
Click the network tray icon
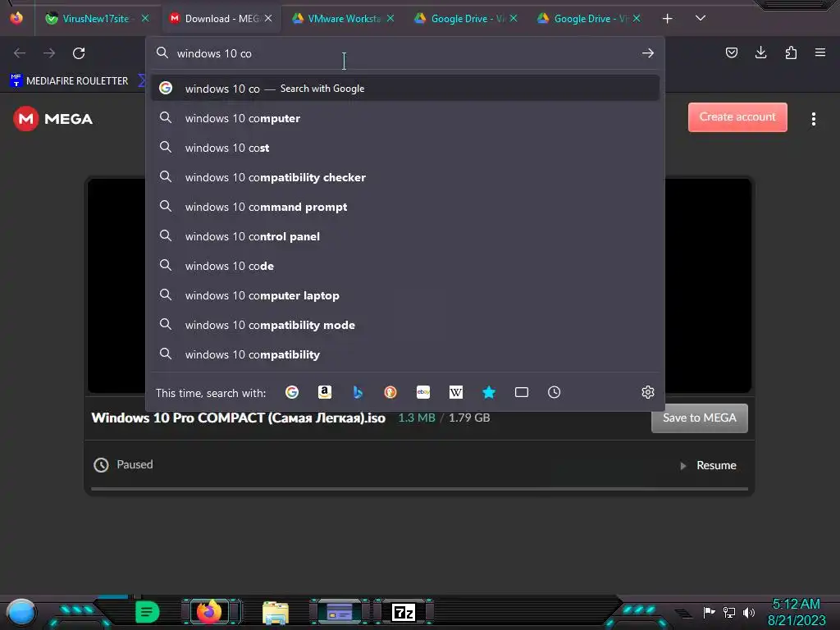coord(729,612)
